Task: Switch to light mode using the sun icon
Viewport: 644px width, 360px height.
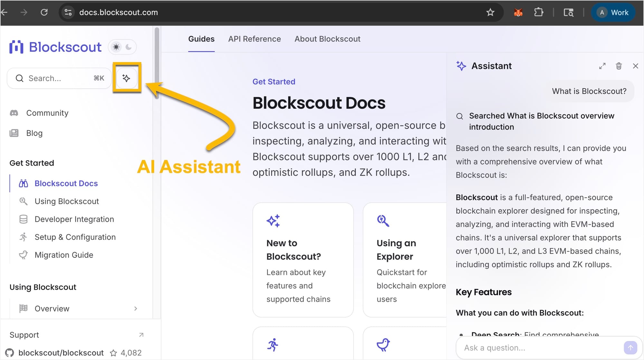Action: (x=116, y=47)
